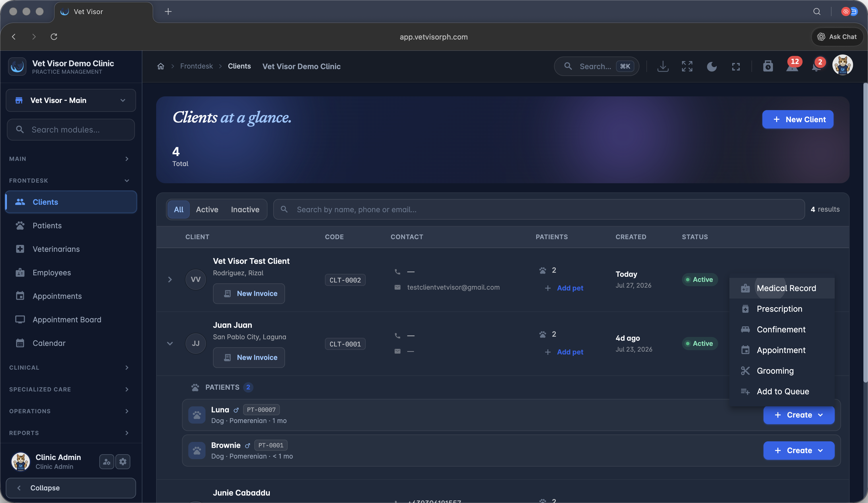The image size is (868, 503).
Task: Click the male symbol next to Brownie
Action: click(x=247, y=446)
